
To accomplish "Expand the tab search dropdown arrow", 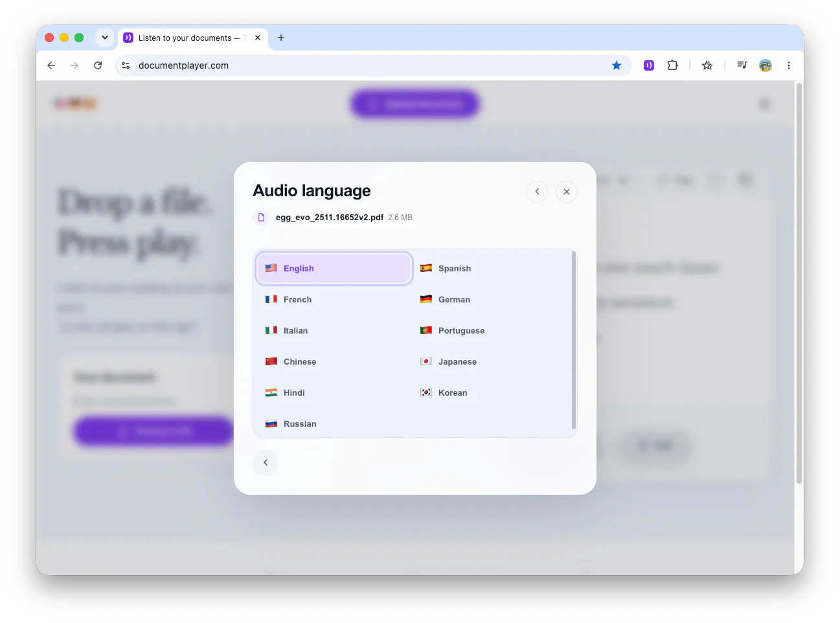I will (x=105, y=38).
